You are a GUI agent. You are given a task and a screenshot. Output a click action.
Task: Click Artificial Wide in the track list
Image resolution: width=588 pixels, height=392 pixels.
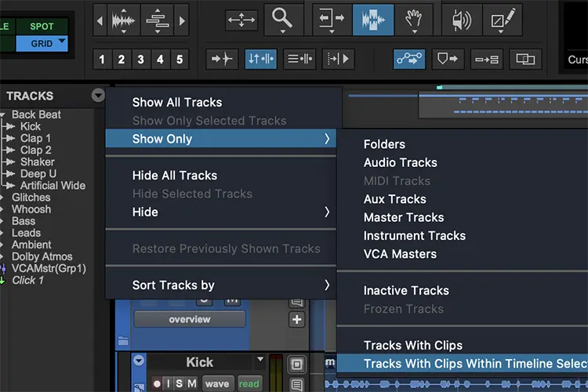pos(53,186)
